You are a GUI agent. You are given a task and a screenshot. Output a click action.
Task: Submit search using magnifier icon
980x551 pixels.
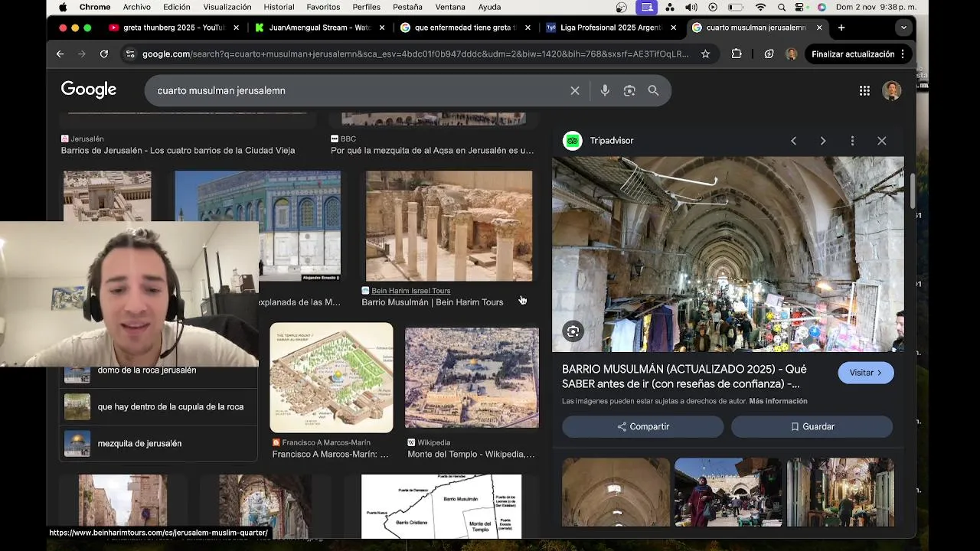(x=653, y=90)
